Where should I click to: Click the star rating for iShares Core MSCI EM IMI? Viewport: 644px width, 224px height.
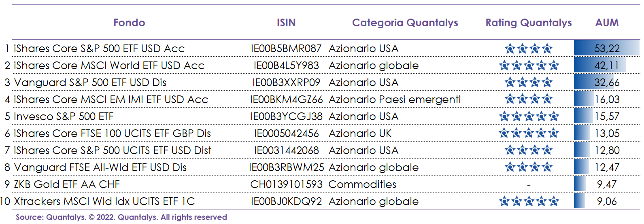[529, 99]
